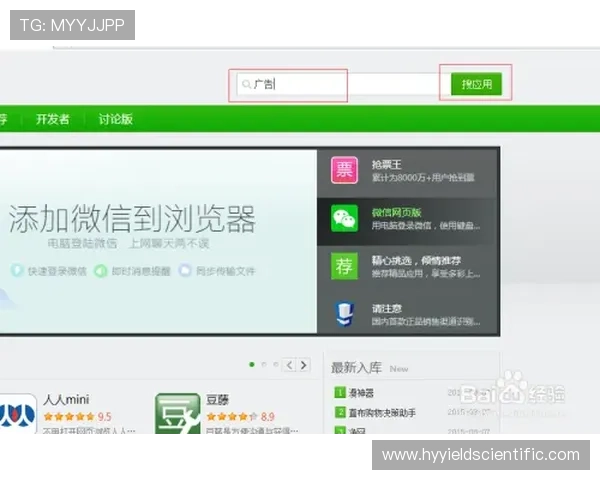
Task: Select the green 荐 recommendation icon
Action: 344,266
